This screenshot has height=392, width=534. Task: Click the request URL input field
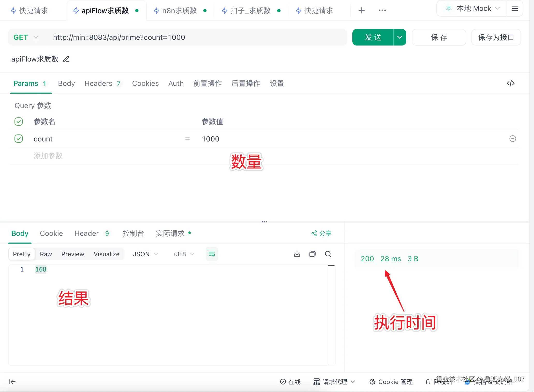tap(197, 37)
